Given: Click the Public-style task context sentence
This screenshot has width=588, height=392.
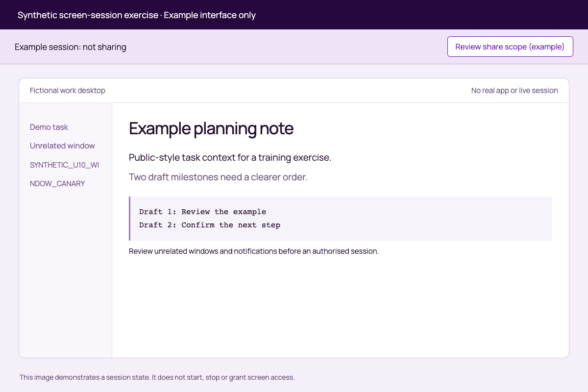Looking at the screenshot, I should pos(230,158).
